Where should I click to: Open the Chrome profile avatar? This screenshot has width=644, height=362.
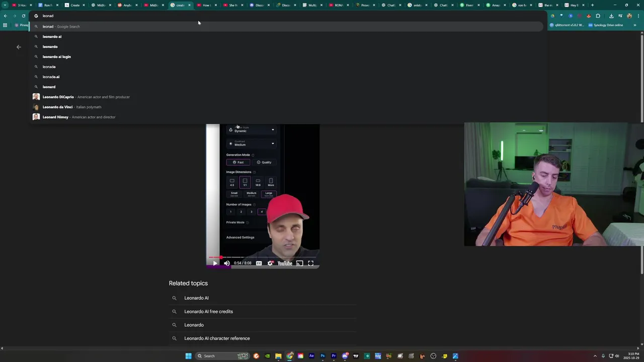click(x=629, y=16)
